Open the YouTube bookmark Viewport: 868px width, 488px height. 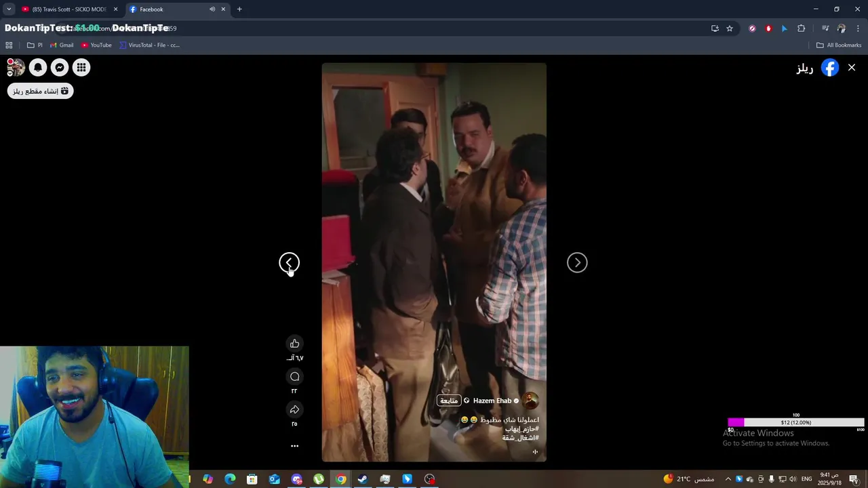pos(96,45)
